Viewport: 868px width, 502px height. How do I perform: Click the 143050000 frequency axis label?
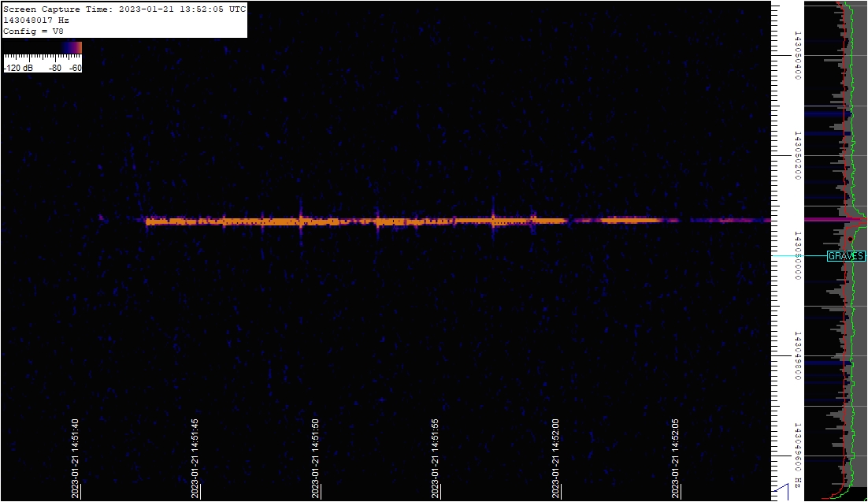tap(798, 256)
